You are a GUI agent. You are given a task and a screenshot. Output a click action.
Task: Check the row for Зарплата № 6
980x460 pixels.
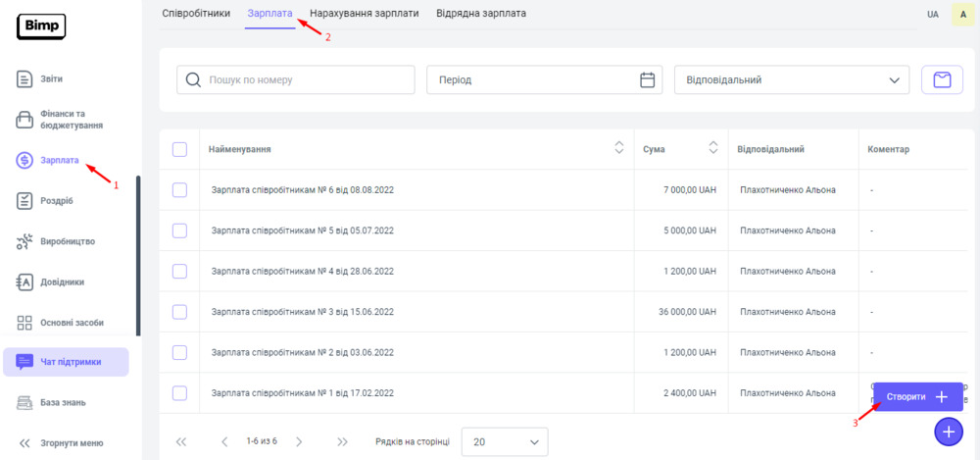click(x=179, y=190)
